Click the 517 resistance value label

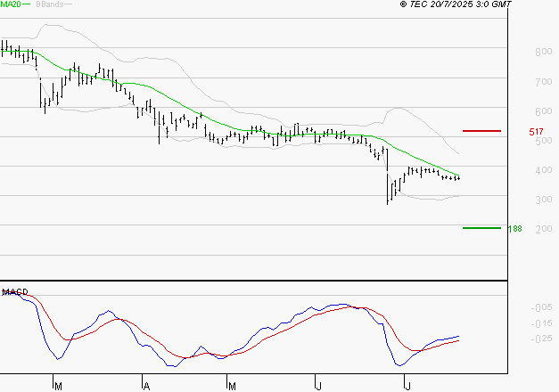click(x=537, y=132)
